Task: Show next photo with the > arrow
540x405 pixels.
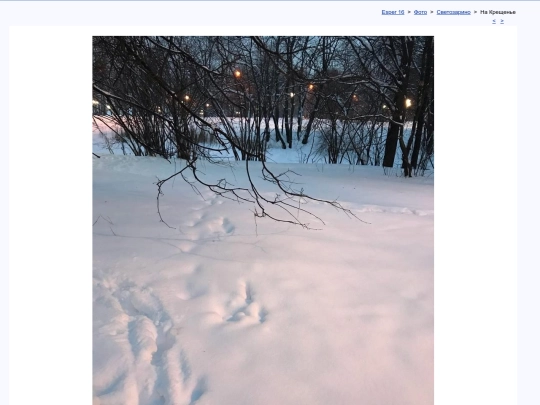Action: pyautogui.click(x=502, y=21)
